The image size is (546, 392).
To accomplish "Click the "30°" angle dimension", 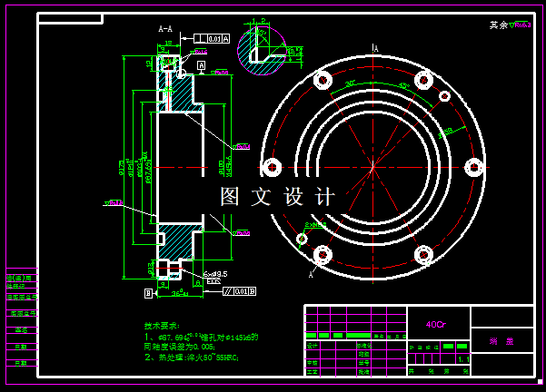I will click(x=350, y=83).
